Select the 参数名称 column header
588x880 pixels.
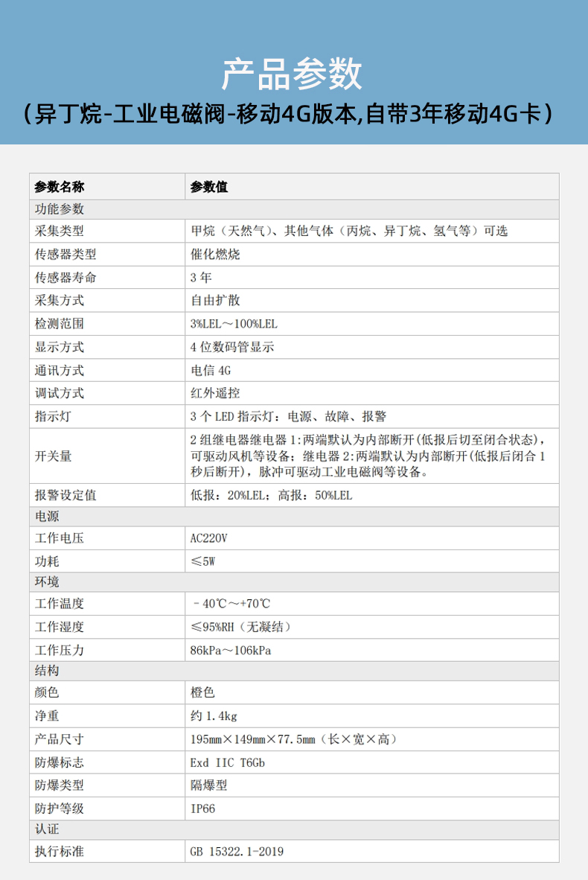point(60,187)
